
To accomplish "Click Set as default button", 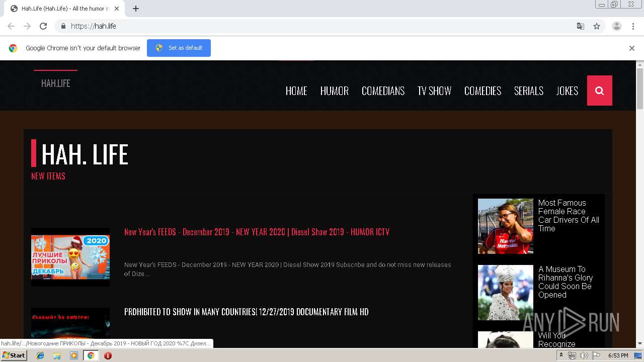I will [x=179, y=48].
